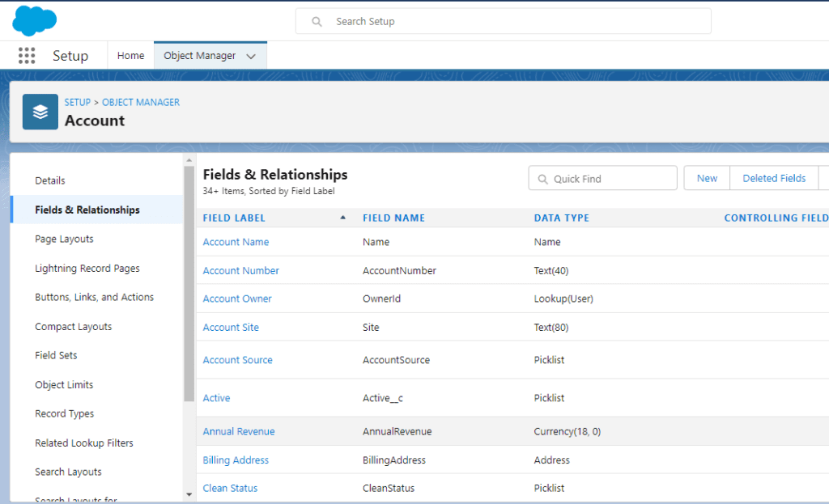Focus the Search Setup input field

click(x=504, y=22)
